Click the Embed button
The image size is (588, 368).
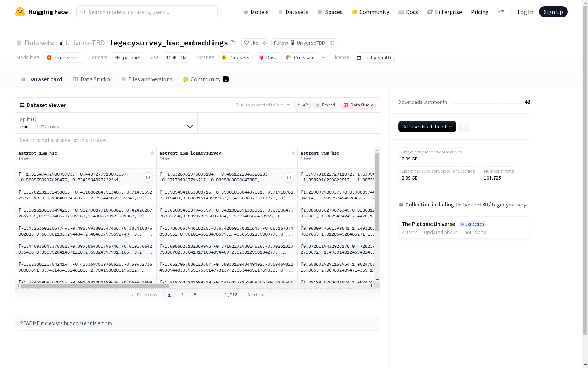[x=325, y=105]
